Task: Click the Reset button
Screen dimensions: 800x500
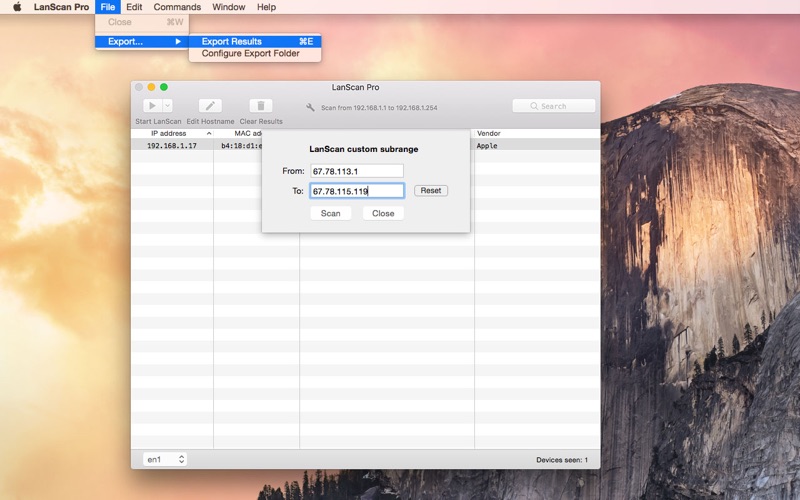Action: [x=430, y=190]
